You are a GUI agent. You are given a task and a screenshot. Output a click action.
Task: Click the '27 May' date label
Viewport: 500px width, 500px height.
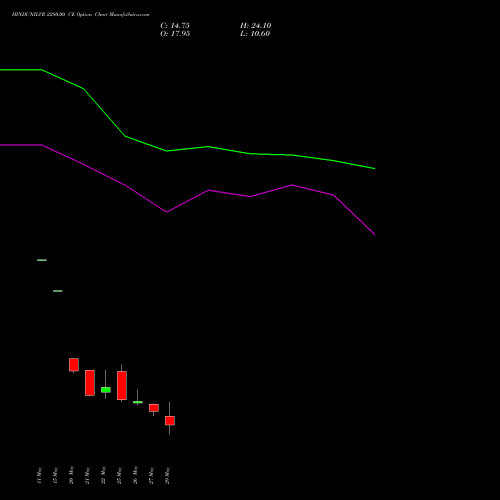pos(151,475)
